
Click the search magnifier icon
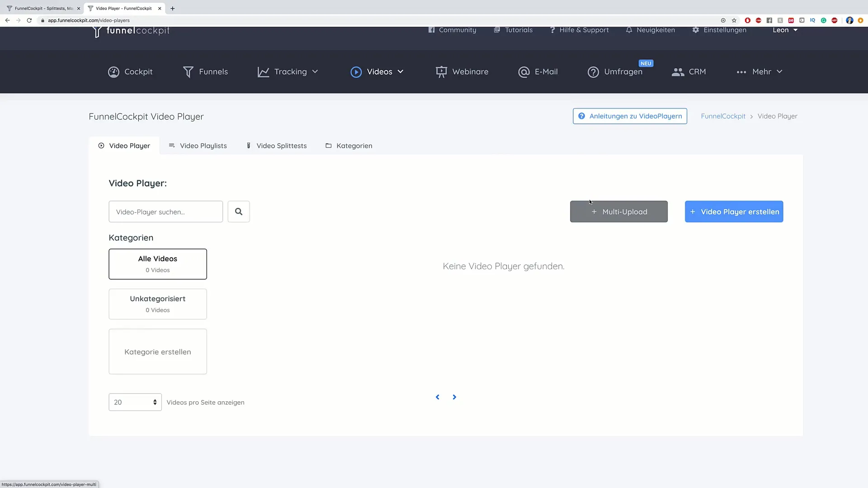tap(238, 211)
